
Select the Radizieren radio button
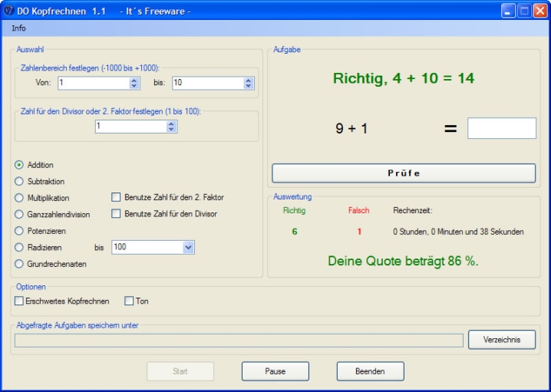pyautogui.click(x=19, y=248)
